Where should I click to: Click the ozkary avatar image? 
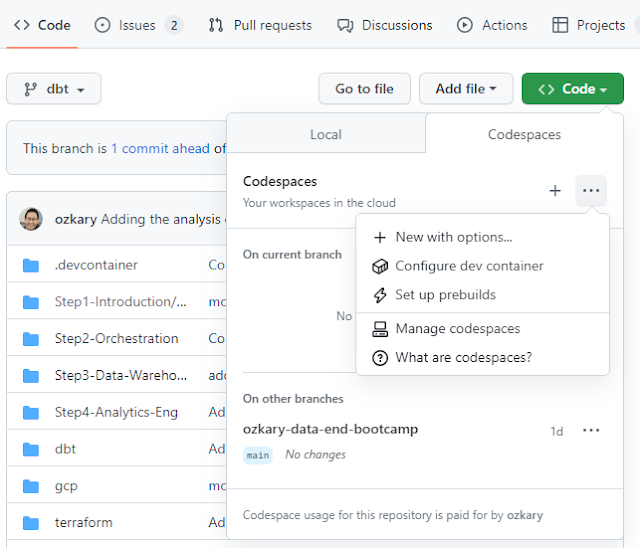(x=31, y=219)
